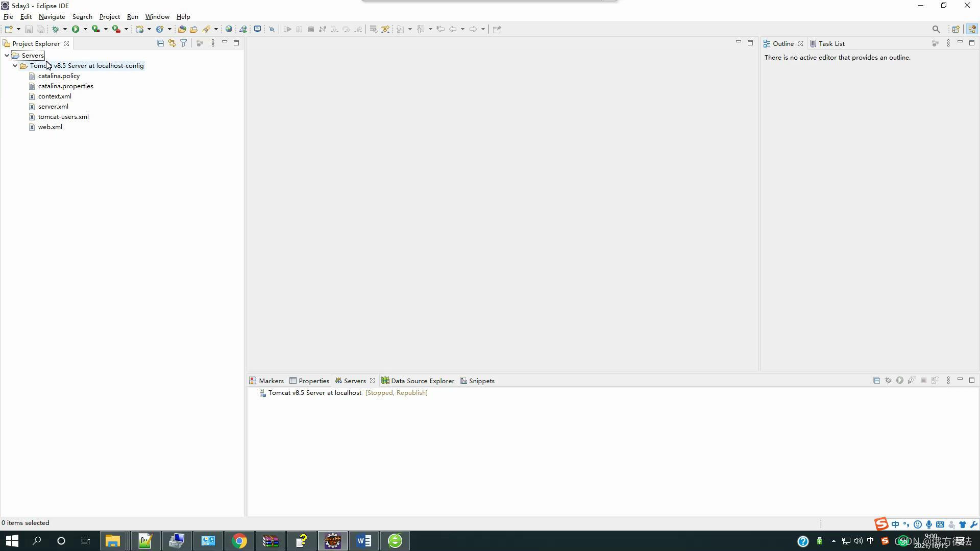Click Project Explorer filter funnel icon
This screenshot has height=551, width=980.
pos(183,43)
